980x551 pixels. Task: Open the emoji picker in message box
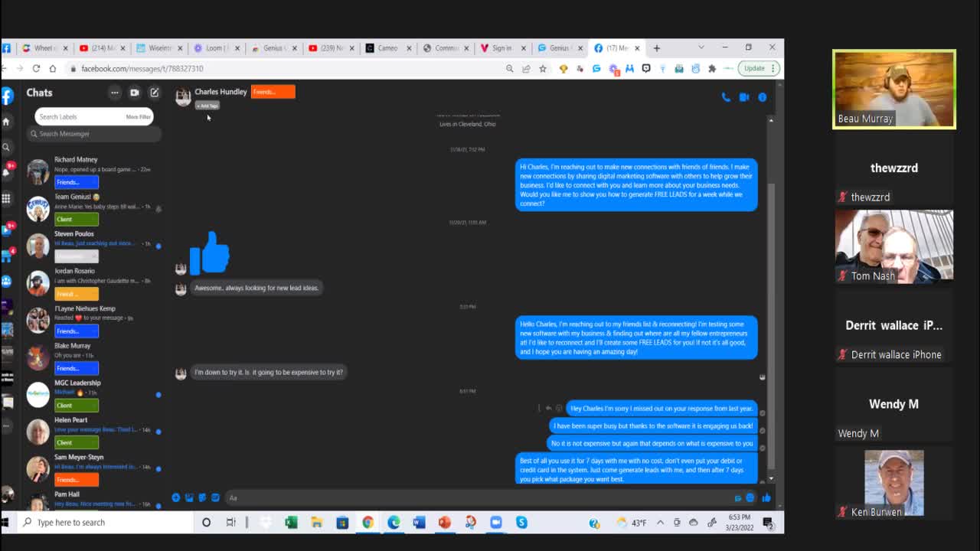pyautogui.click(x=750, y=498)
